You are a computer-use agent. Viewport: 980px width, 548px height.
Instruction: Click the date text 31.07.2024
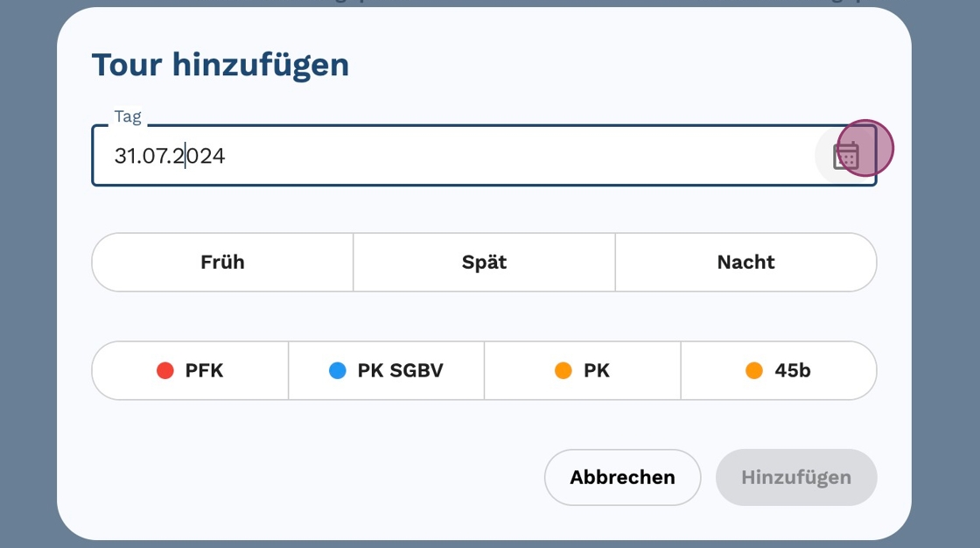point(170,156)
